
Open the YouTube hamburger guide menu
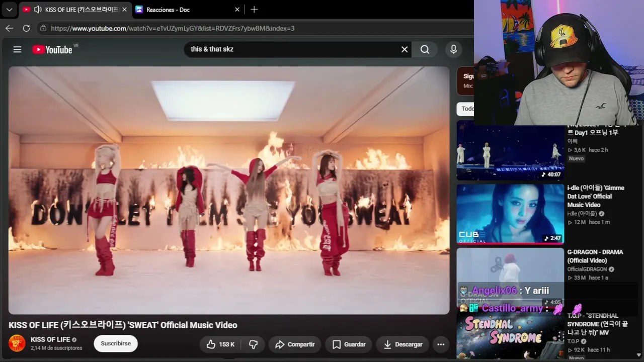click(x=17, y=49)
